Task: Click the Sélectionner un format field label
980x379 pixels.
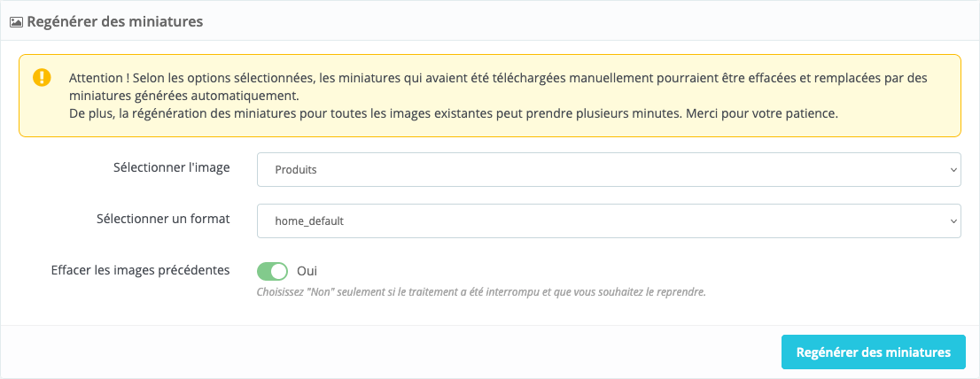Action: pyautogui.click(x=163, y=219)
